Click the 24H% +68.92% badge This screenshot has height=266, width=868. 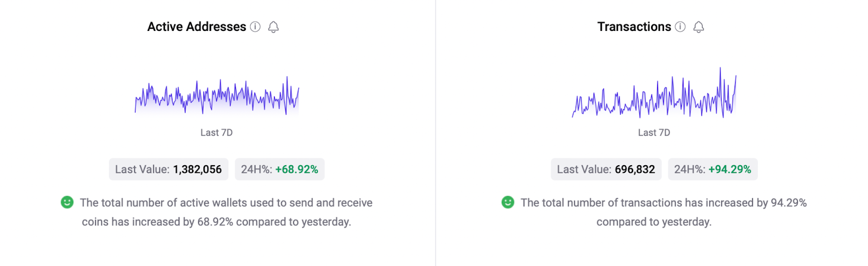[x=279, y=169]
